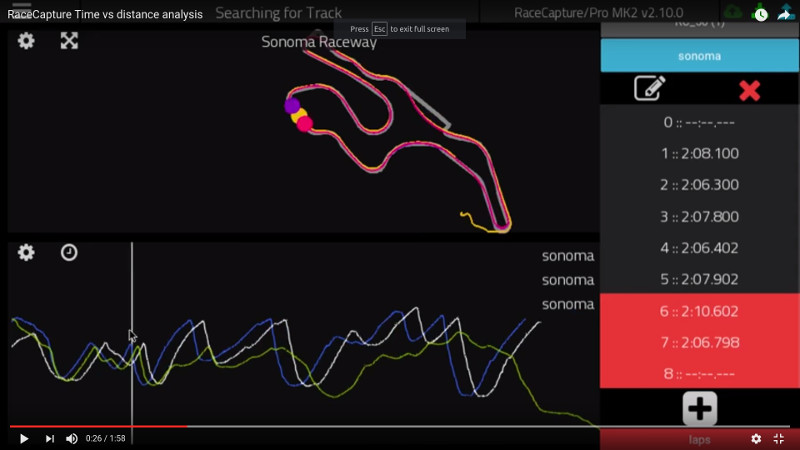Select the sonoma session header
800x450 pixels.
pyautogui.click(x=699, y=56)
